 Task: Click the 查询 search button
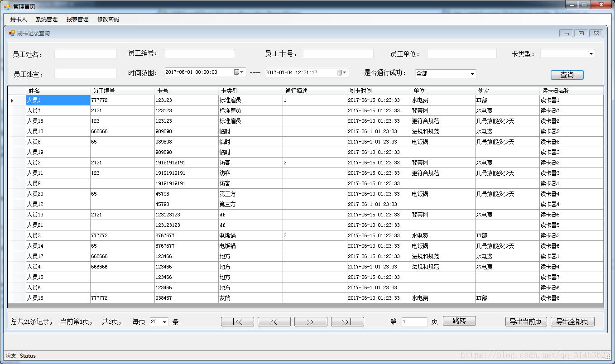567,75
